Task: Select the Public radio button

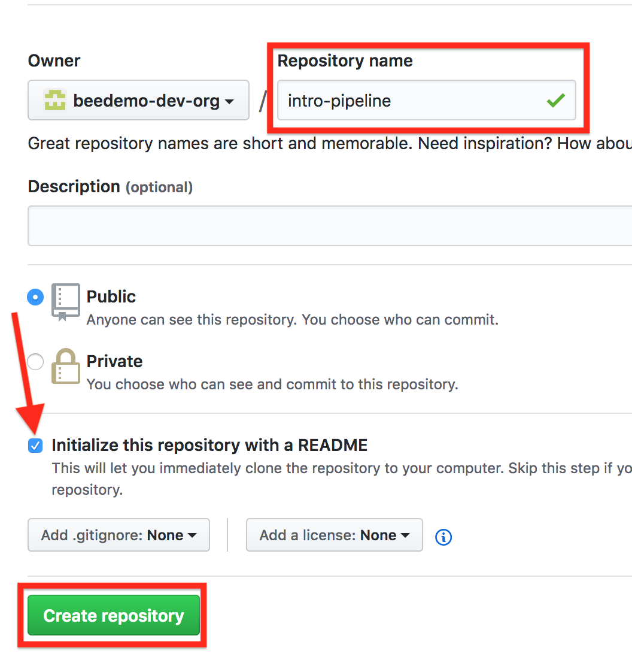Action: (35, 297)
